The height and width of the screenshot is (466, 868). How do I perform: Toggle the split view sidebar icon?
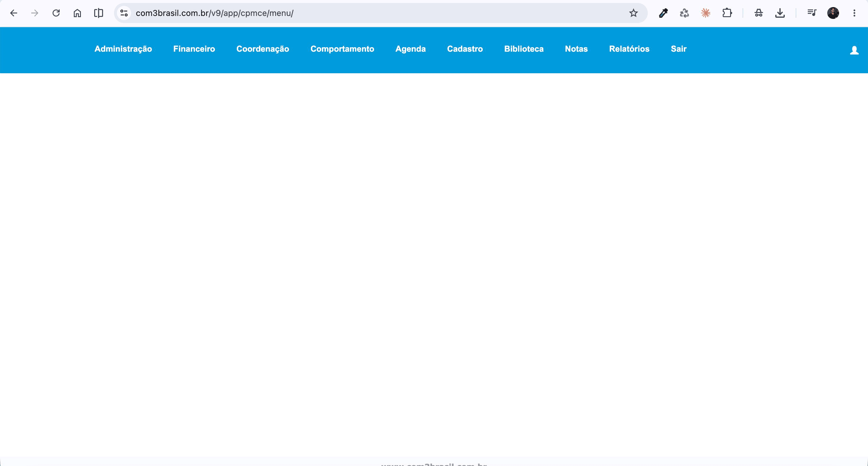98,13
